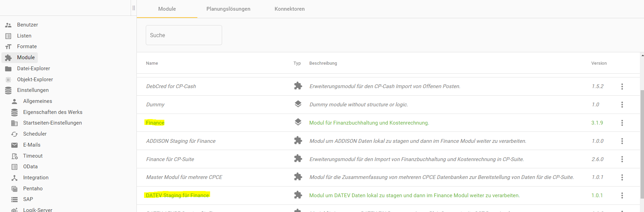
Task: Click the sidebar resize handle
Action: [x=134, y=8]
